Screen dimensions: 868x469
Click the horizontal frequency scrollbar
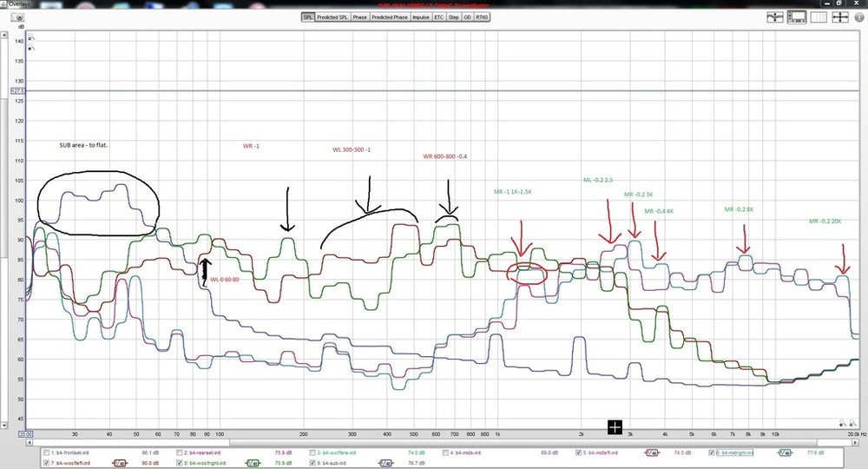(x=440, y=442)
